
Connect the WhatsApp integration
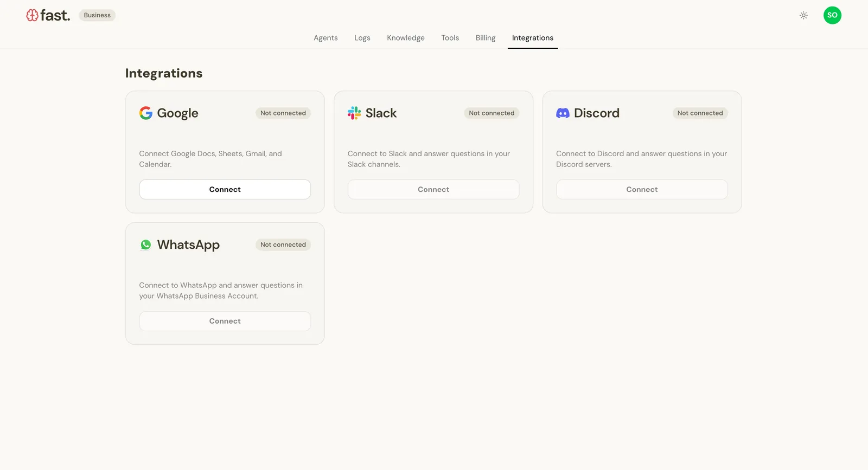point(225,321)
